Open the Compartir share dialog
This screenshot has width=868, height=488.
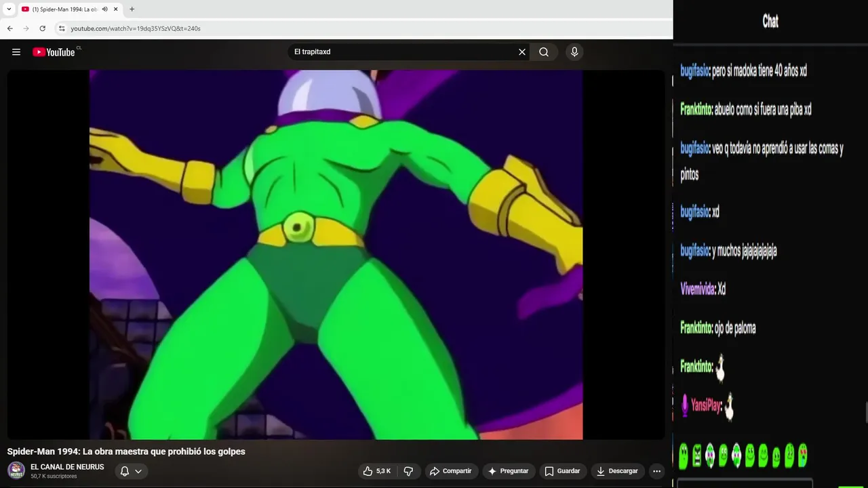click(x=451, y=471)
